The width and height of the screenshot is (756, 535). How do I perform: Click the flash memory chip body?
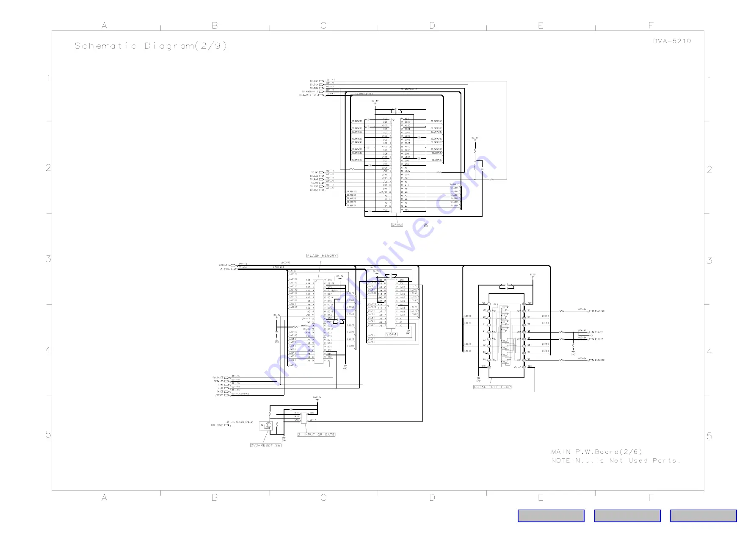pyautogui.click(x=318, y=321)
